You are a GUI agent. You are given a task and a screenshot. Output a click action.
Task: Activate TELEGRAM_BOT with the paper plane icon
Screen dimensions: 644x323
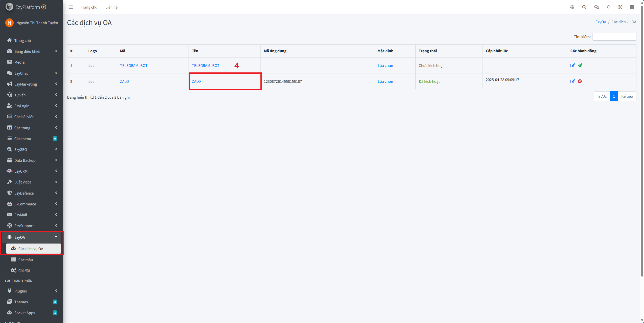(x=580, y=65)
